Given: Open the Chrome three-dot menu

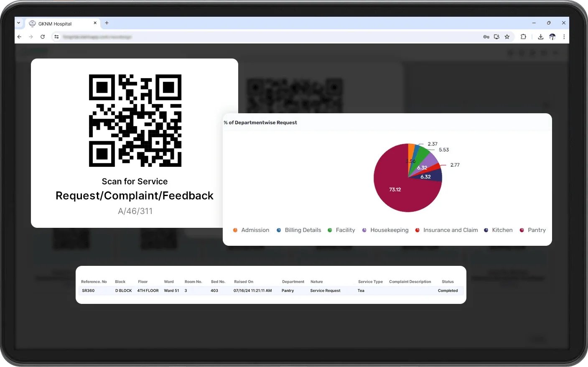Looking at the screenshot, I should click(564, 37).
